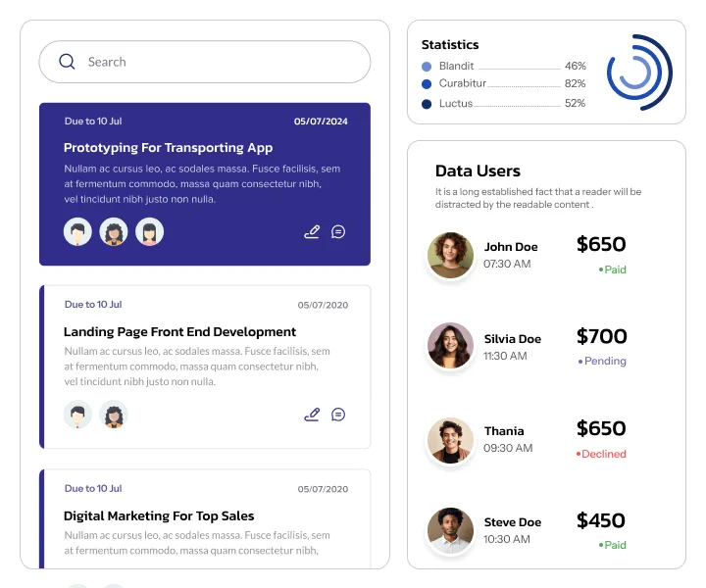Select first member avatar on Prototyping card

[x=77, y=231]
